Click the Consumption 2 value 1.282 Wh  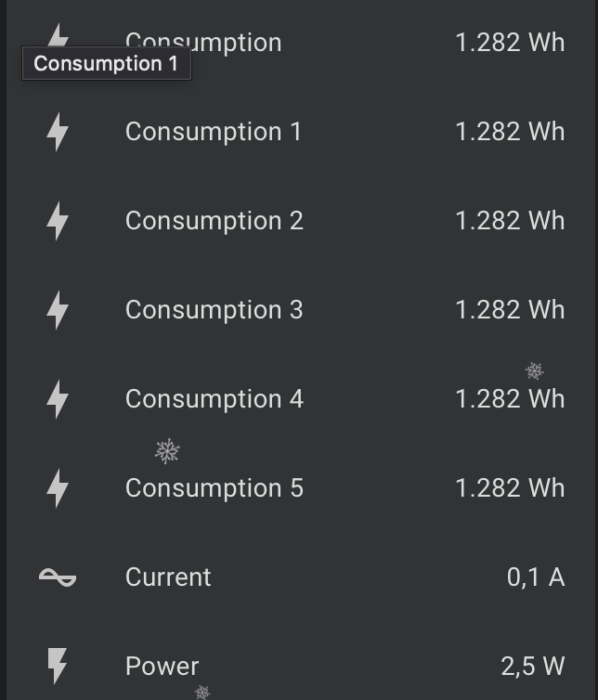coord(509,221)
